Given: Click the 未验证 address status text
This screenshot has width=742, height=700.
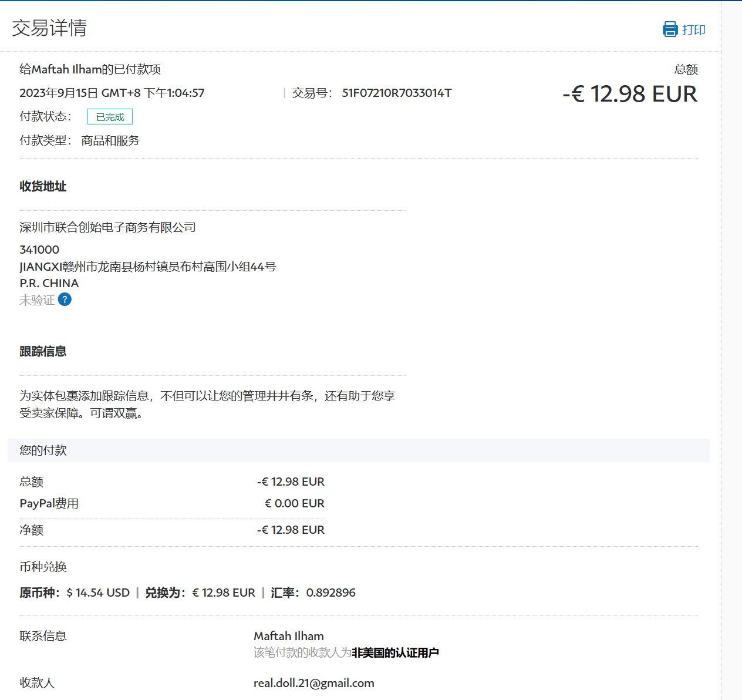Looking at the screenshot, I should (x=37, y=300).
